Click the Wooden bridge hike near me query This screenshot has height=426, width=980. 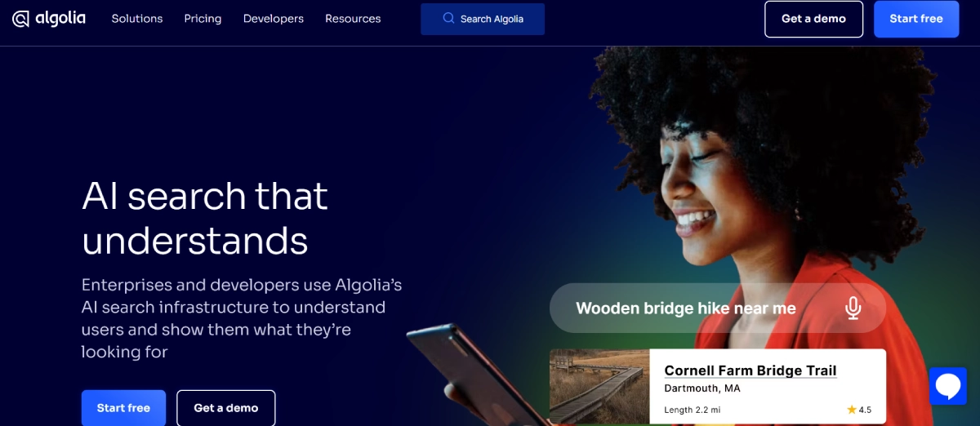686,308
